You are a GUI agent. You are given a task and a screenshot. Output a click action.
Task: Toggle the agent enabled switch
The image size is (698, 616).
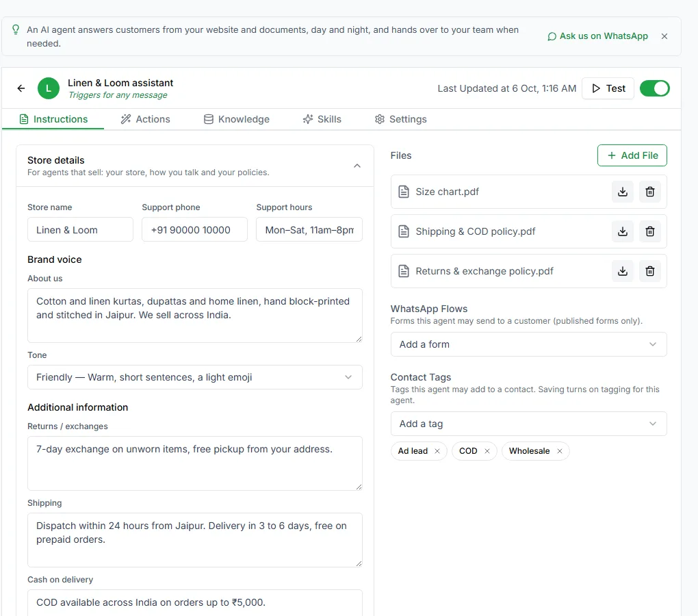coord(654,88)
